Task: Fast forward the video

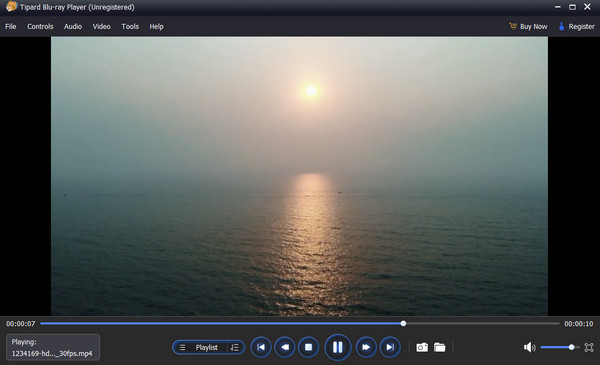Action: point(366,347)
